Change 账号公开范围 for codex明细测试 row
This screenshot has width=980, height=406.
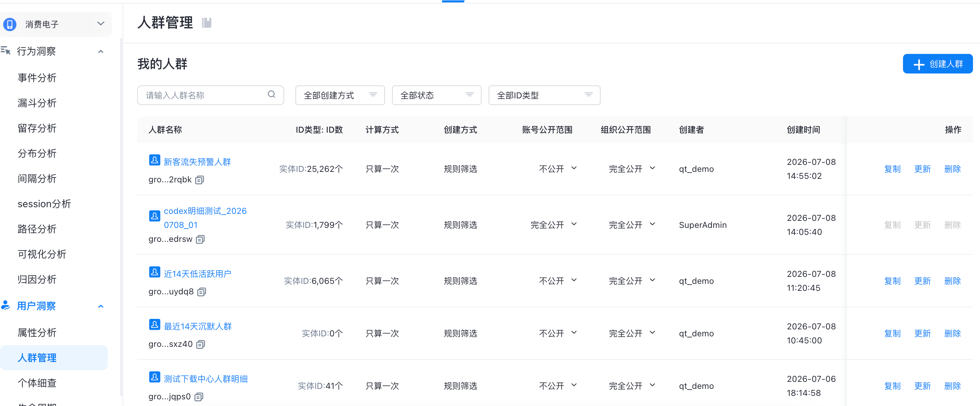[554, 225]
